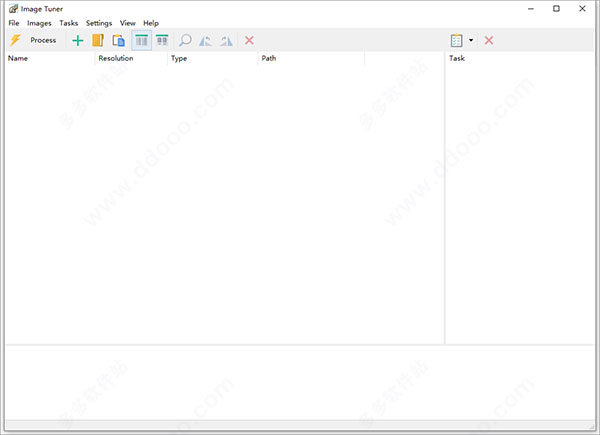Open the Help menu
This screenshot has width=600, height=435.
point(151,23)
